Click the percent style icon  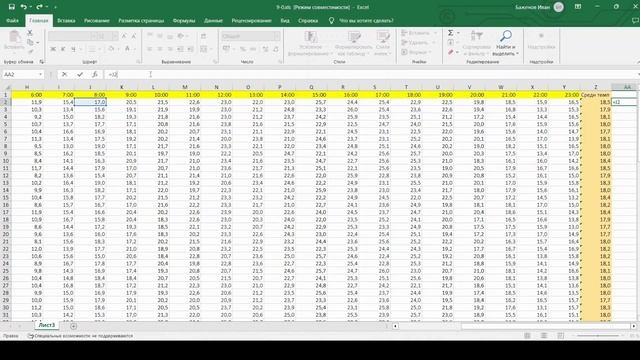point(242,49)
